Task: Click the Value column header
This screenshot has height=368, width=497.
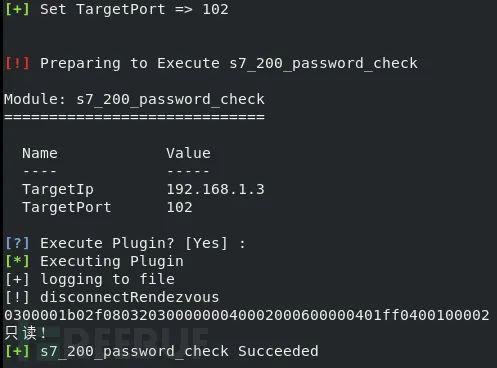Action: pyautogui.click(x=188, y=153)
